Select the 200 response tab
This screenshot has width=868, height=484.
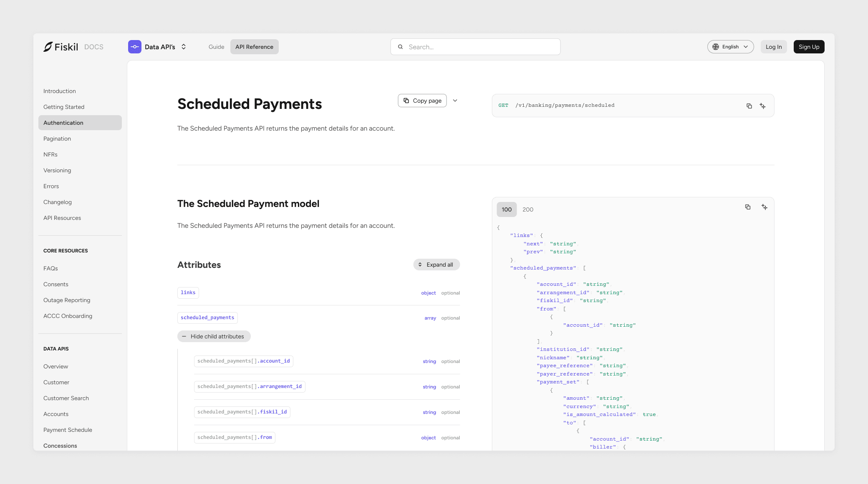527,209
